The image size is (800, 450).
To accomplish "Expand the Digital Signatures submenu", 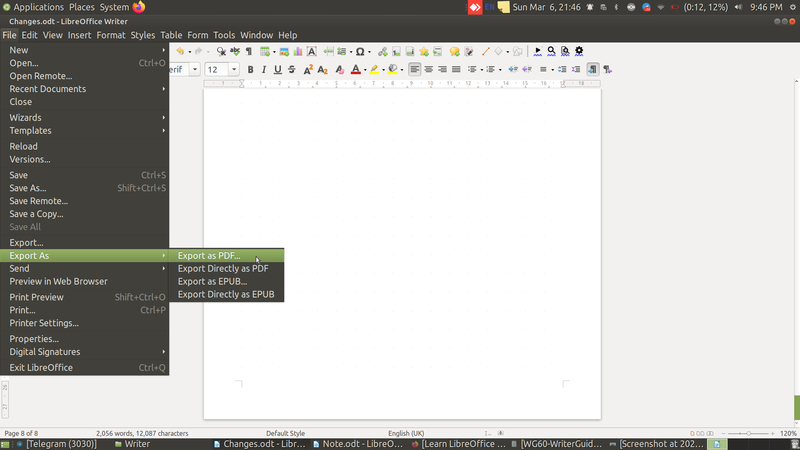I will tap(85, 352).
